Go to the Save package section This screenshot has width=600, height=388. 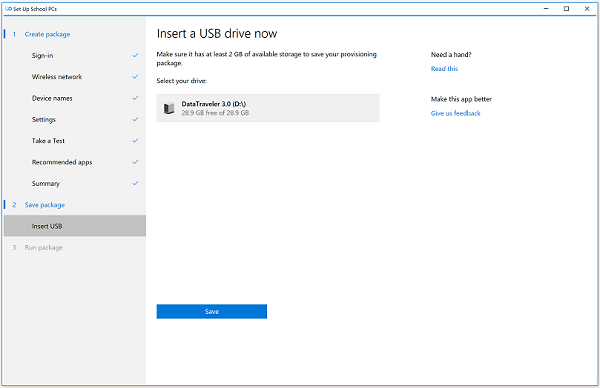(x=45, y=205)
